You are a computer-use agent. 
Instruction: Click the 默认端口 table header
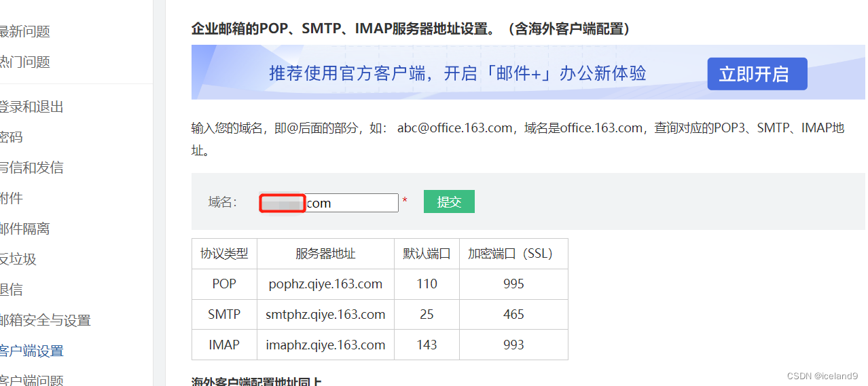[x=427, y=254]
